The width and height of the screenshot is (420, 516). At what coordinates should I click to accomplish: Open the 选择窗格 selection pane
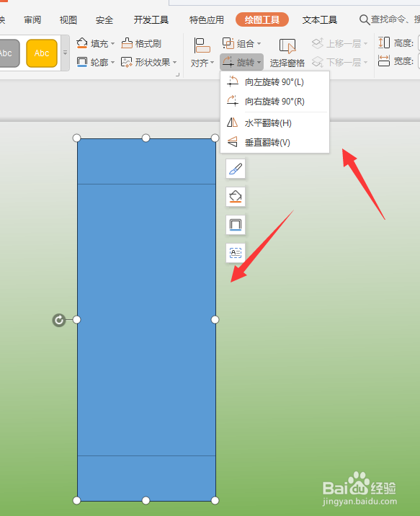287,53
